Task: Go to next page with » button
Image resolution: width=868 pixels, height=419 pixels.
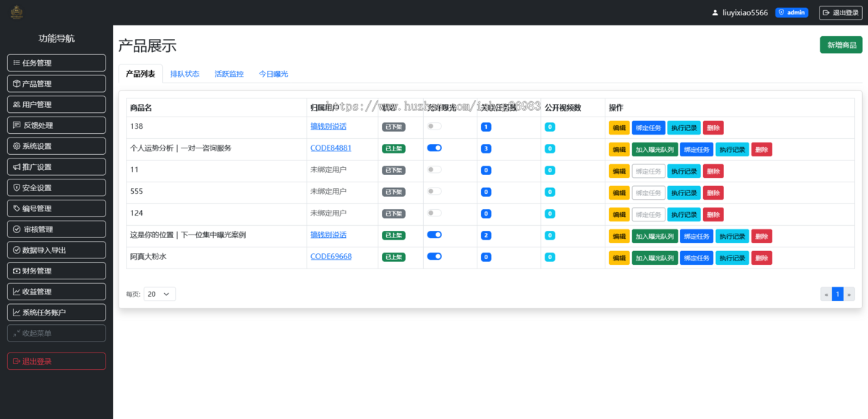Action: pyautogui.click(x=849, y=294)
